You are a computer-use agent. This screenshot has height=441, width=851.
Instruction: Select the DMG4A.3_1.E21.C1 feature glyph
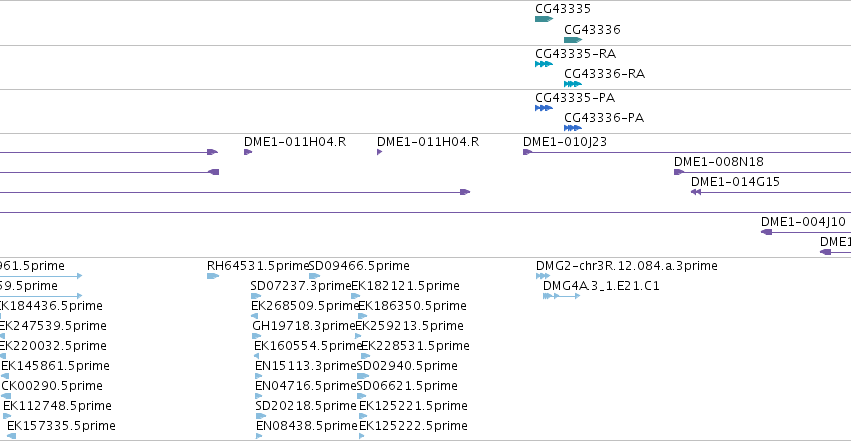click(x=562, y=296)
